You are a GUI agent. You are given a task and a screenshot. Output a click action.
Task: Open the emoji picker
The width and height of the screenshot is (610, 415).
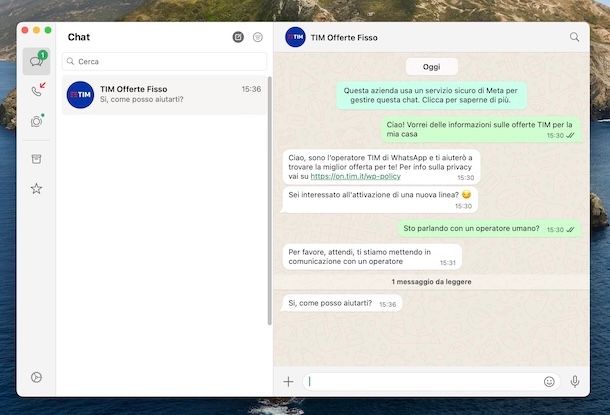pos(549,382)
